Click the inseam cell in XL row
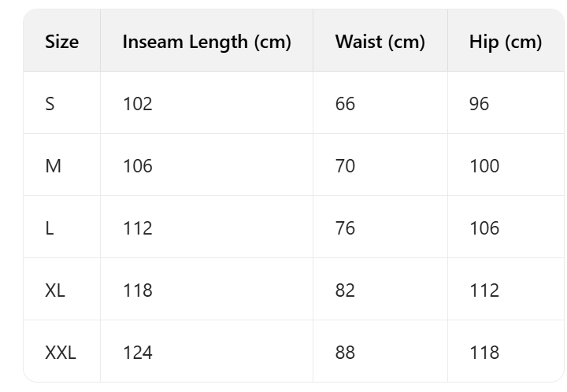Viewport: 567px width, 392px height. point(138,290)
